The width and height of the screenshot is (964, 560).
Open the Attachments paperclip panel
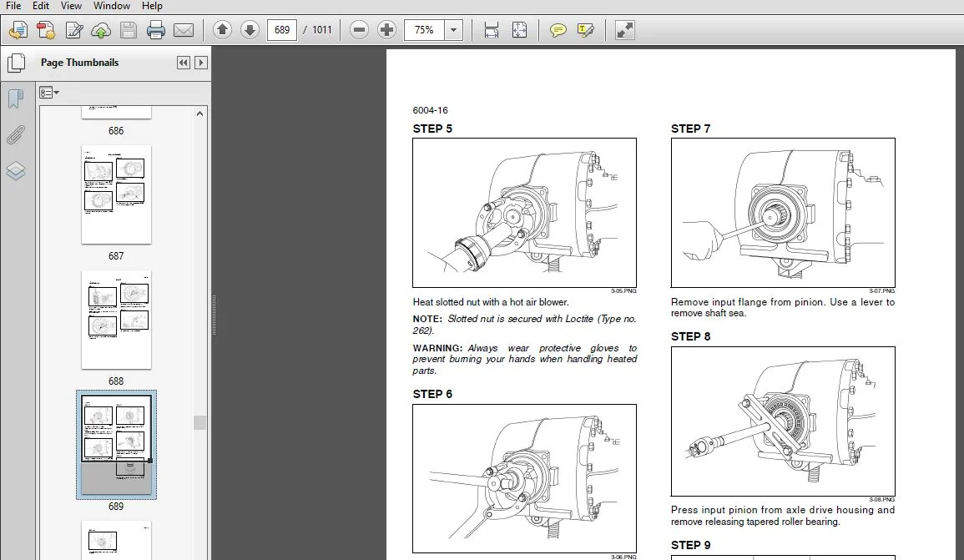pos(16,134)
